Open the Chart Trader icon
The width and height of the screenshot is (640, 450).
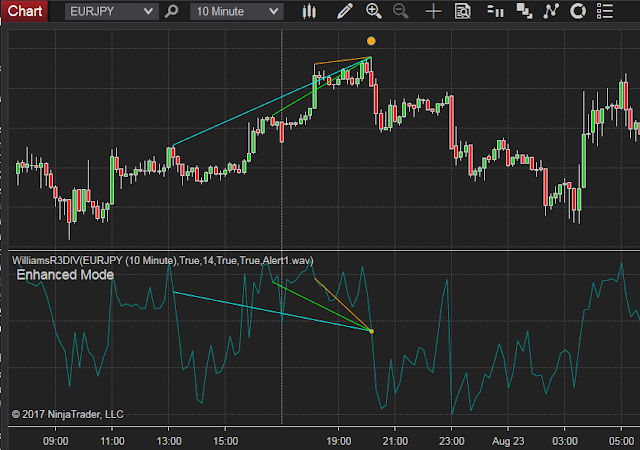[496, 11]
